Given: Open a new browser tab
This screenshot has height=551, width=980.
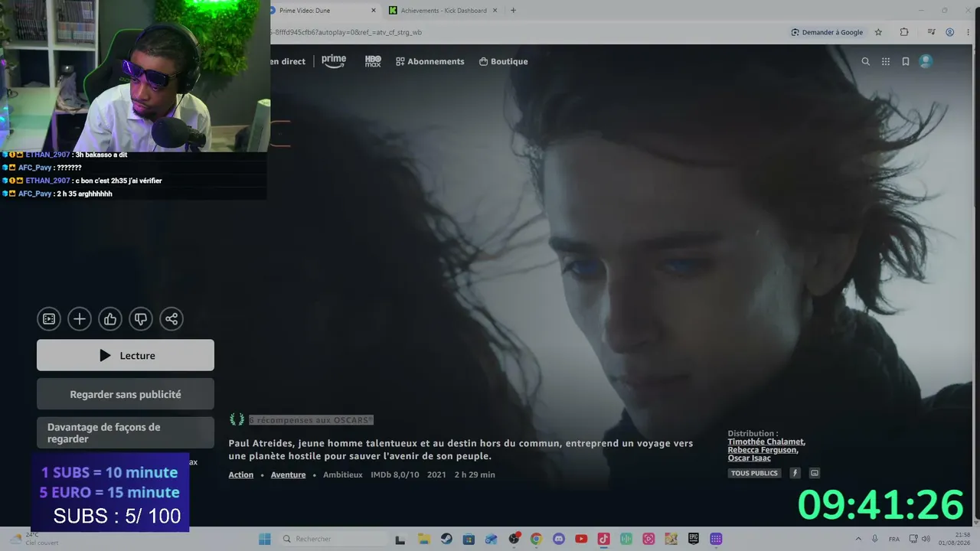Looking at the screenshot, I should pos(513,11).
